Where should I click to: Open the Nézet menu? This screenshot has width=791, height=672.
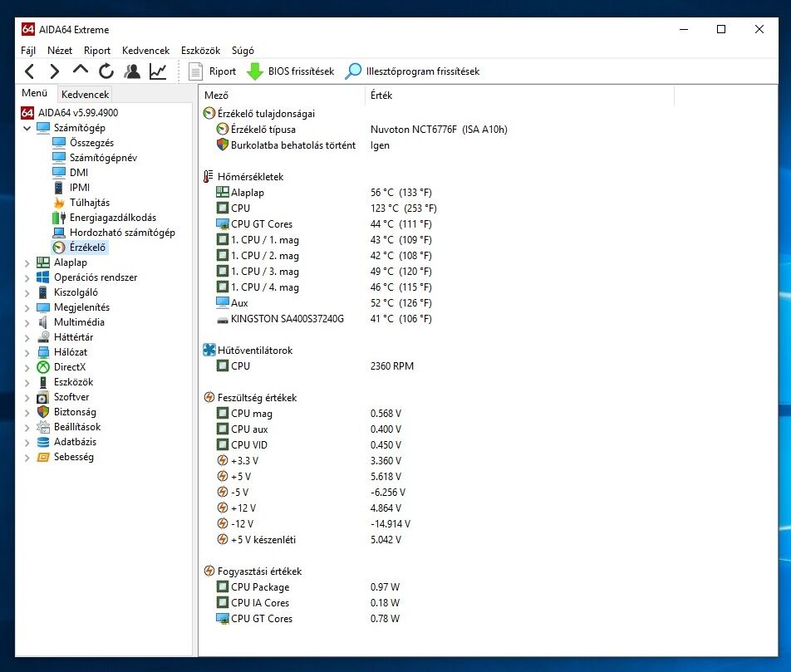click(60, 51)
